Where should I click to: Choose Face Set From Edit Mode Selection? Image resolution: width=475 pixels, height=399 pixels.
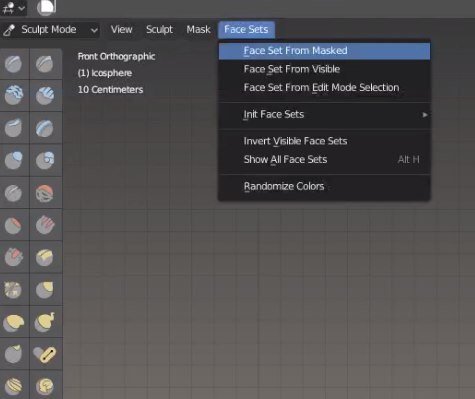point(324,88)
